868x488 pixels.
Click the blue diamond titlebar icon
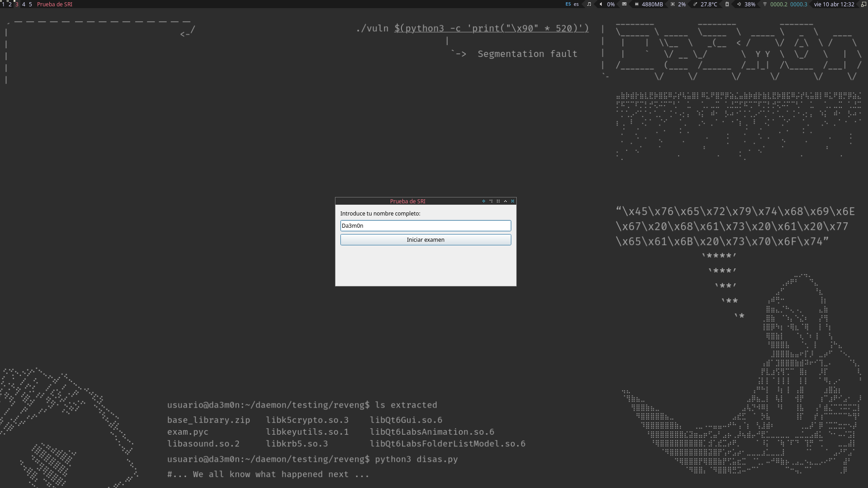click(x=484, y=201)
